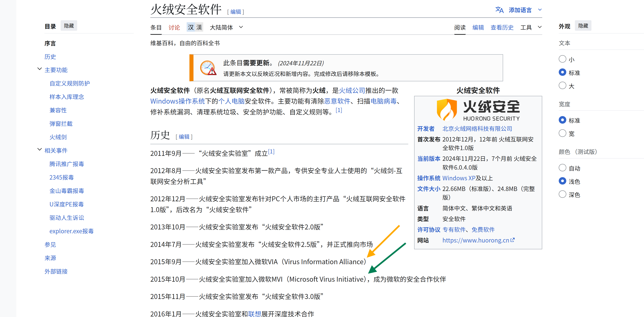Screen dimensions: 644x317
Task: Go to 弹窗拦截 section
Action: pyautogui.click(x=61, y=123)
